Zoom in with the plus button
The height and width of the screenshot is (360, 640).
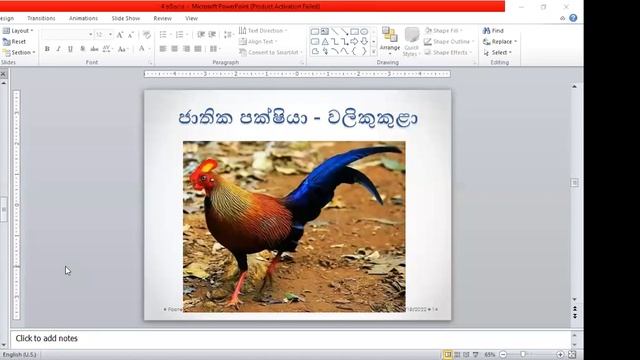[x=560, y=355]
